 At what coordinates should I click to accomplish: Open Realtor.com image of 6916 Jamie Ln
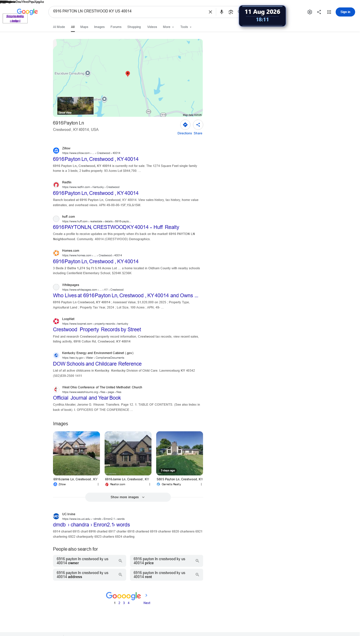coord(128,453)
